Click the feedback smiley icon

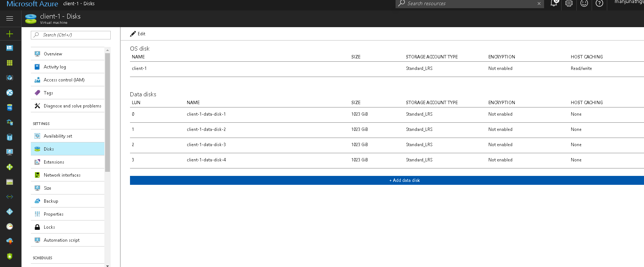tap(584, 3)
